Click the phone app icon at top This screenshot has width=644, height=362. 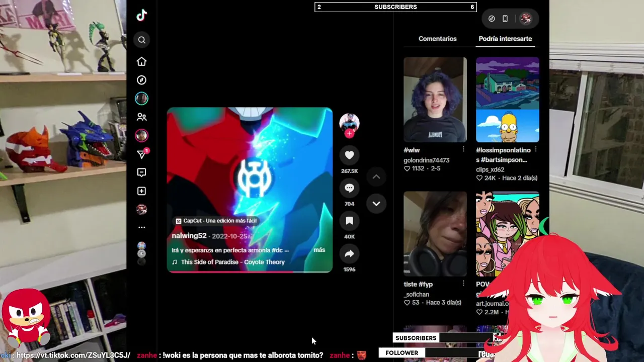(x=505, y=19)
